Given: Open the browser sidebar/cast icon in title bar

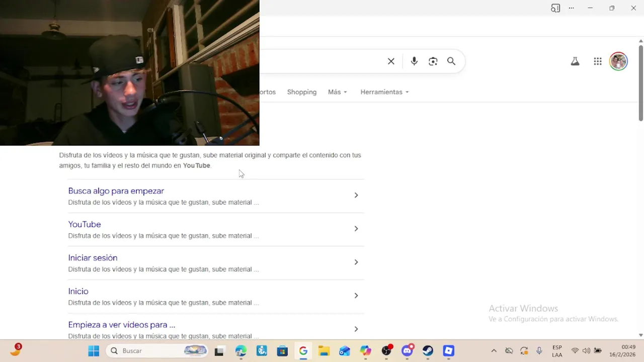Looking at the screenshot, I should point(555,8).
